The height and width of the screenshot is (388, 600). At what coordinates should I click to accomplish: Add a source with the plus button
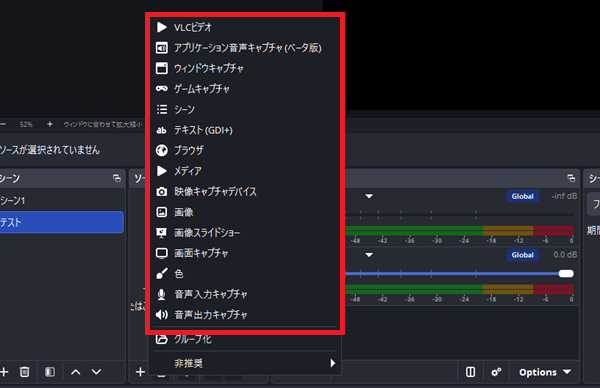pyautogui.click(x=140, y=372)
